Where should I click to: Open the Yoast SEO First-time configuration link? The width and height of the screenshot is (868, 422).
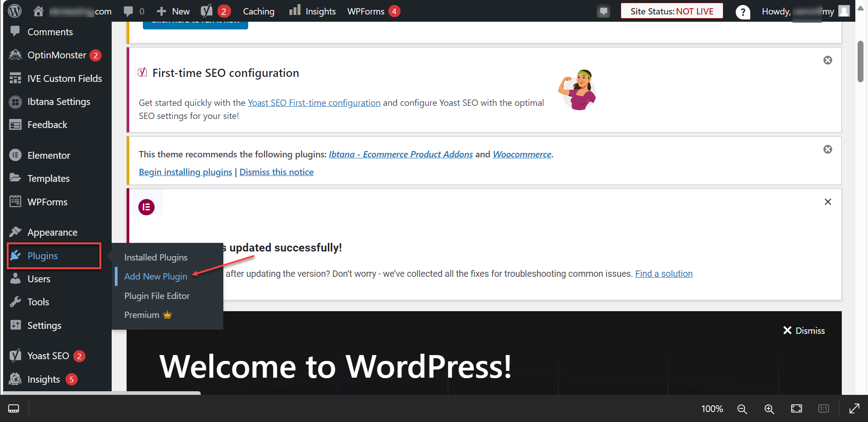pos(314,103)
